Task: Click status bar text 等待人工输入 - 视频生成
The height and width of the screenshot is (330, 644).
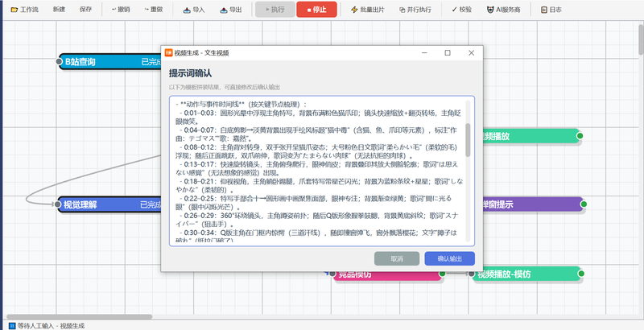Action: [52, 326]
